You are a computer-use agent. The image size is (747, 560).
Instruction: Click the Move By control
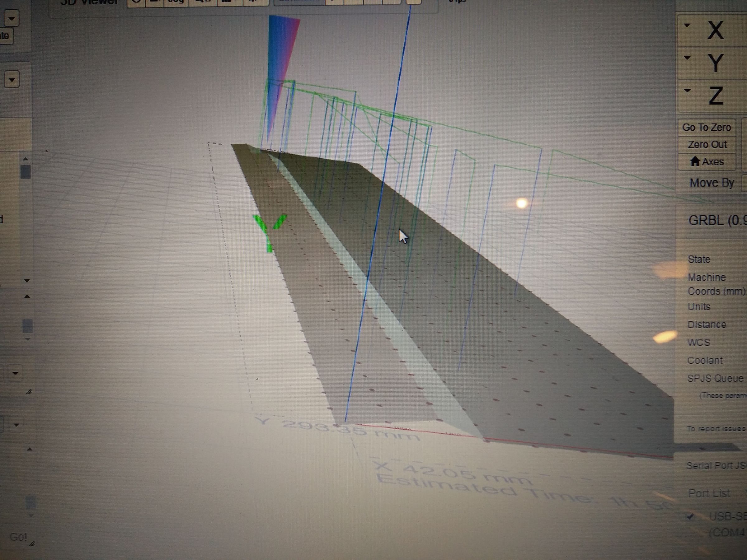coord(711,183)
